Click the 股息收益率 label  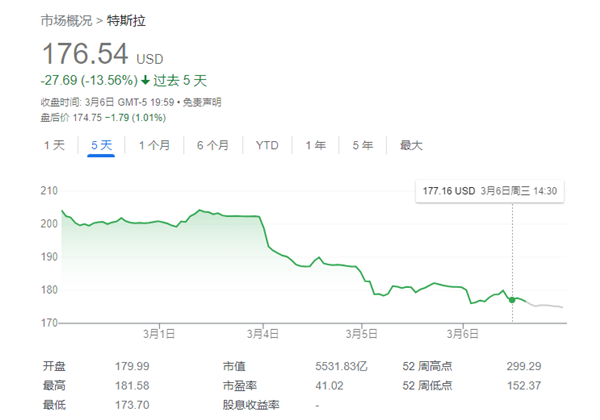251,405
